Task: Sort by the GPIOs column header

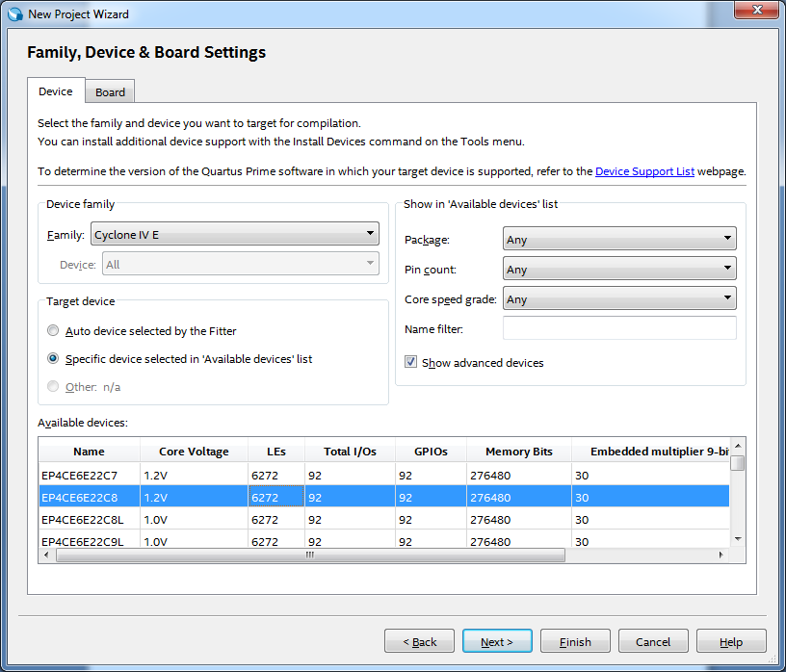Action: [432, 451]
